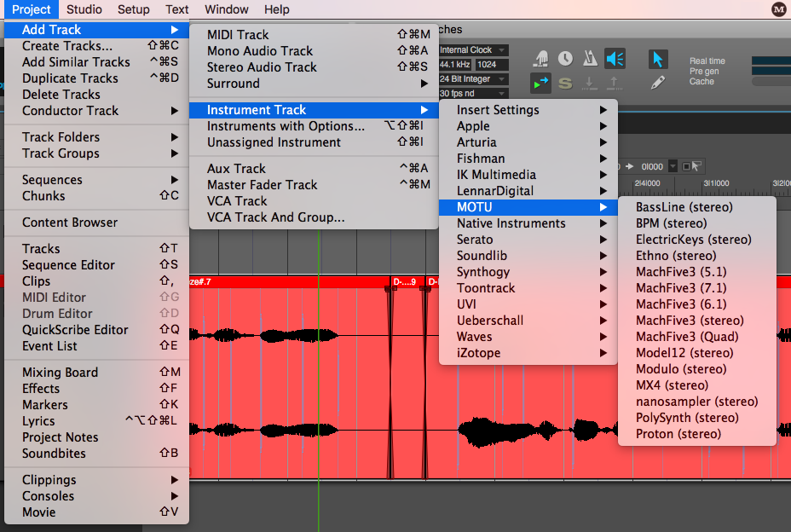Expand the Native Instruments submenu
The width and height of the screenshot is (791, 532).
point(528,223)
